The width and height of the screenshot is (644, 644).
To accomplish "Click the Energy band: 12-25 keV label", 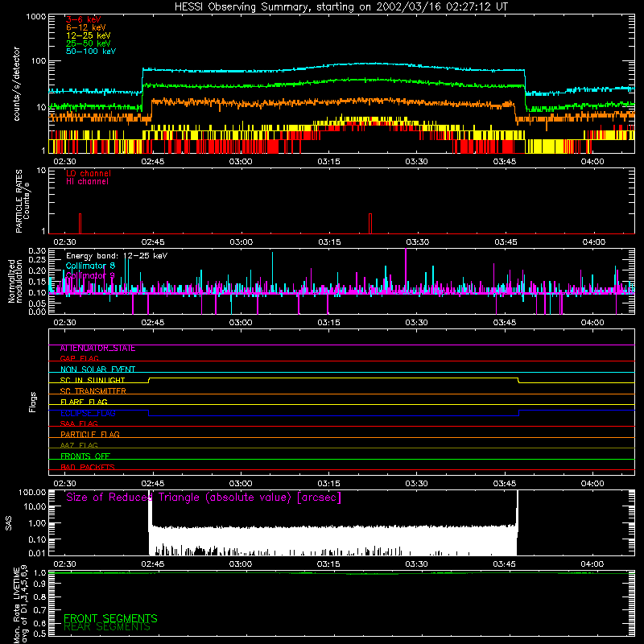I will click(117, 256).
